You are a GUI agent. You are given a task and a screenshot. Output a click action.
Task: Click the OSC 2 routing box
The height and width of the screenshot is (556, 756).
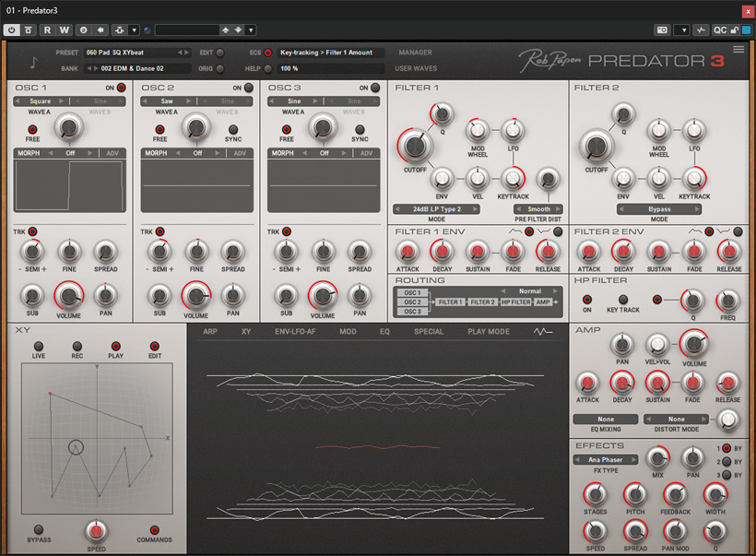412,302
